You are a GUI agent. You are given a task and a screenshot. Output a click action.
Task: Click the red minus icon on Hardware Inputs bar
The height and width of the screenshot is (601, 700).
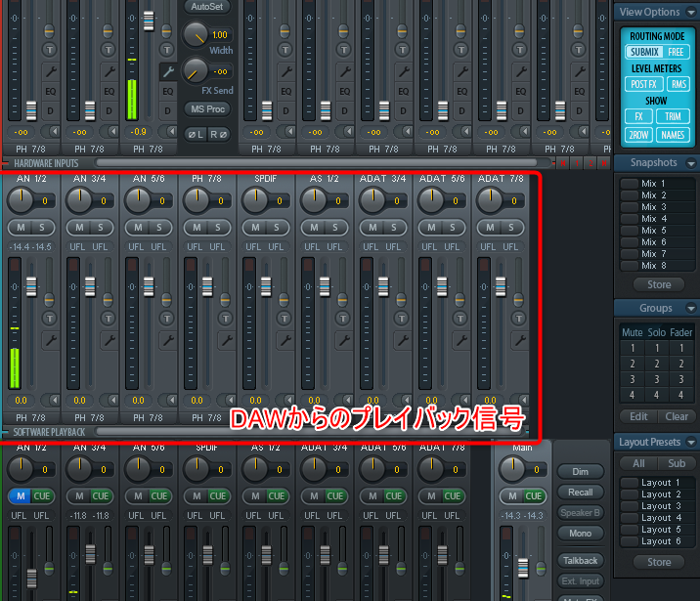coord(553,163)
